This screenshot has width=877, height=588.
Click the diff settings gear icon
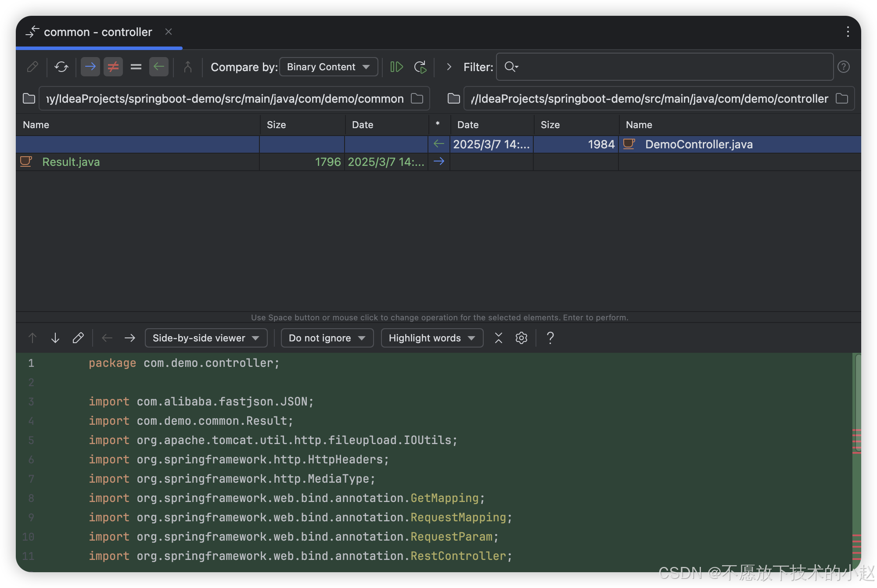point(521,338)
